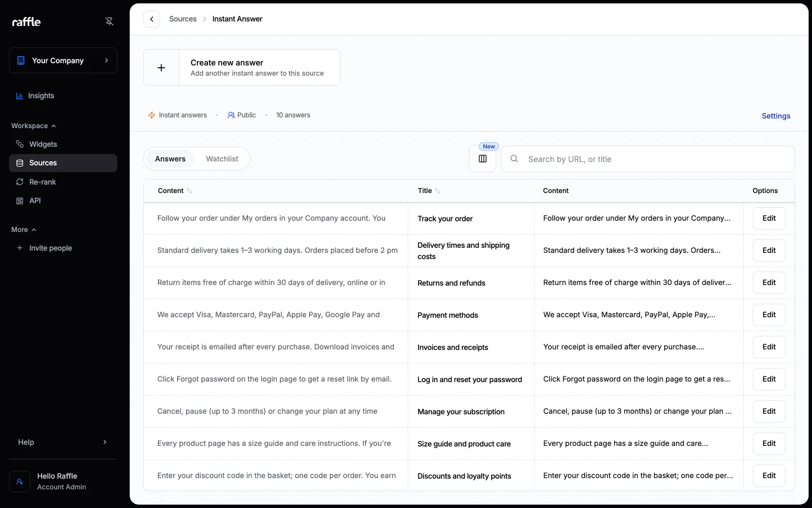Click the Public people icon
Viewport: 812px width, 508px height.
(231, 115)
